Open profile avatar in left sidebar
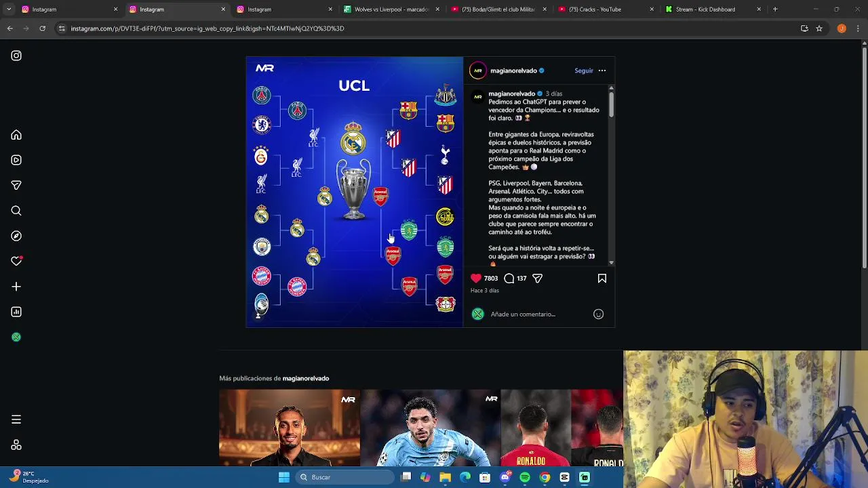The height and width of the screenshot is (488, 868). [16, 337]
